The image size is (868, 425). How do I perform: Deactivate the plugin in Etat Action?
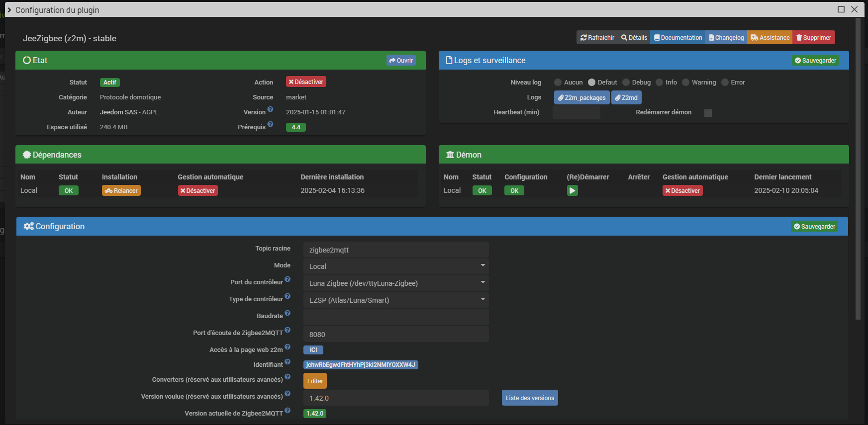(306, 82)
